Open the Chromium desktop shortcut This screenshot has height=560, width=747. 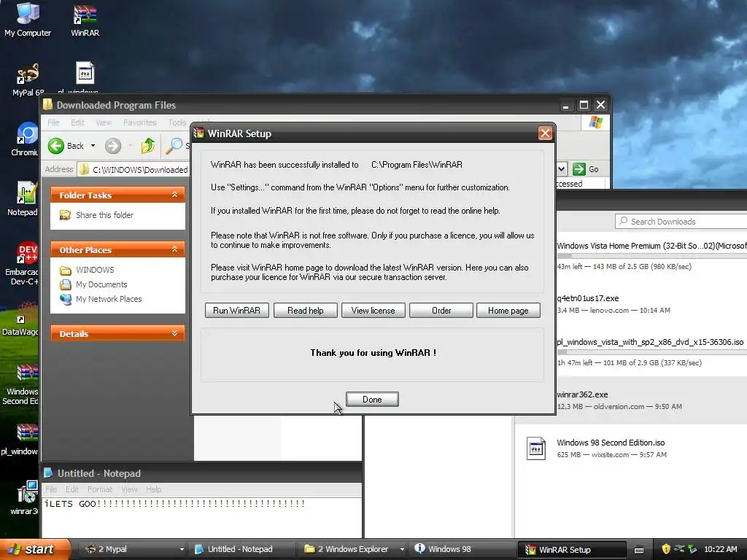(x=27, y=139)
